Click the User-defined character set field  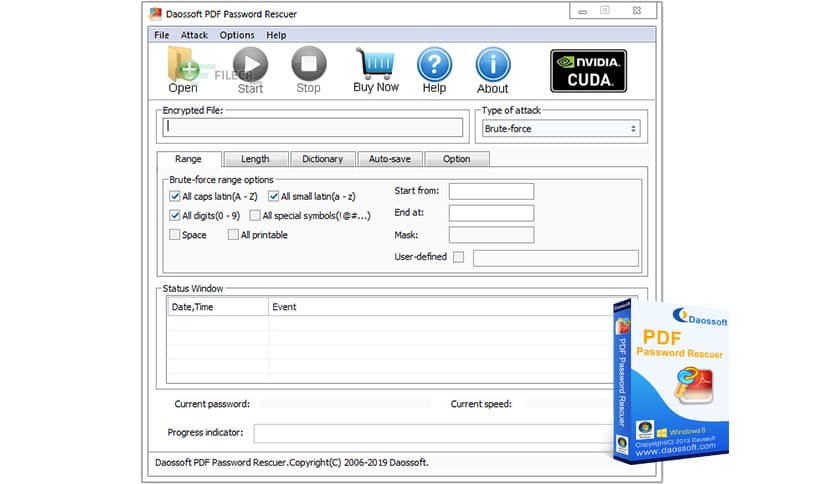[556, 258]
